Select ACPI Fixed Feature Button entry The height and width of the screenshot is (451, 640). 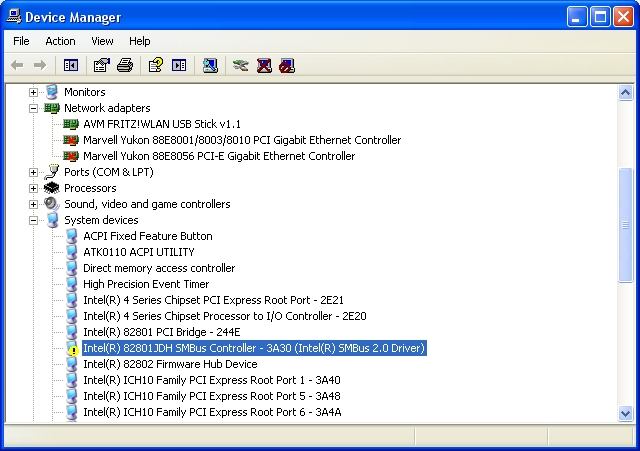tap(148, 236)
